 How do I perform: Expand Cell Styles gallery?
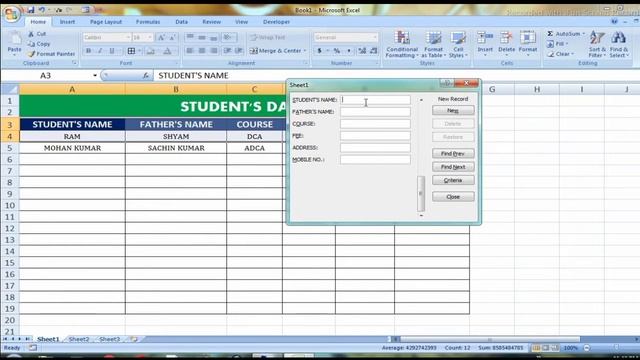458,44
